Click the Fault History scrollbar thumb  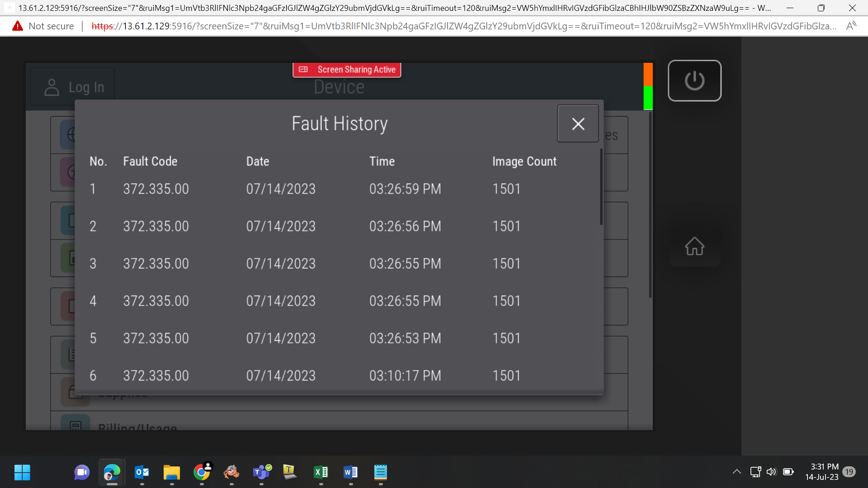(601, 187)
